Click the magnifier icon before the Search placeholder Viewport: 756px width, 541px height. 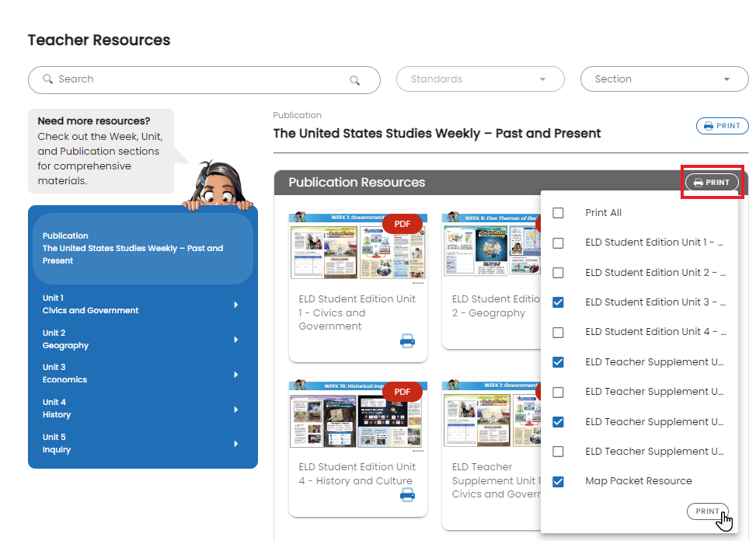coord(47,79)
